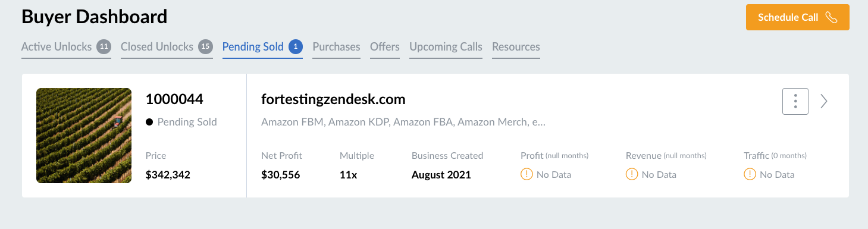Click the Profit No Data warning icon
Image resolution: width=868 pixels, height=229 pixels.
point(527,174)
